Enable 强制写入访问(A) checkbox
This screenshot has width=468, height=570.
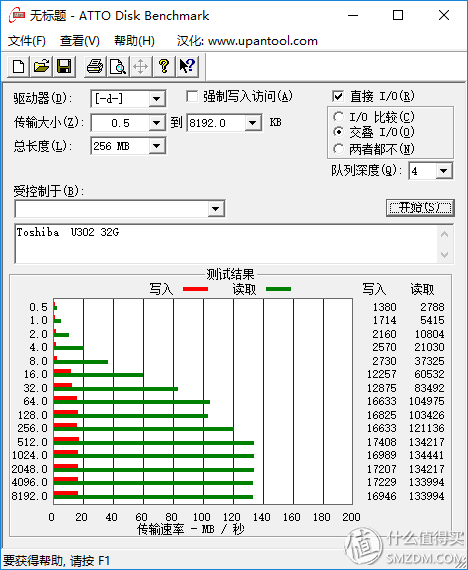click(192, 97)
